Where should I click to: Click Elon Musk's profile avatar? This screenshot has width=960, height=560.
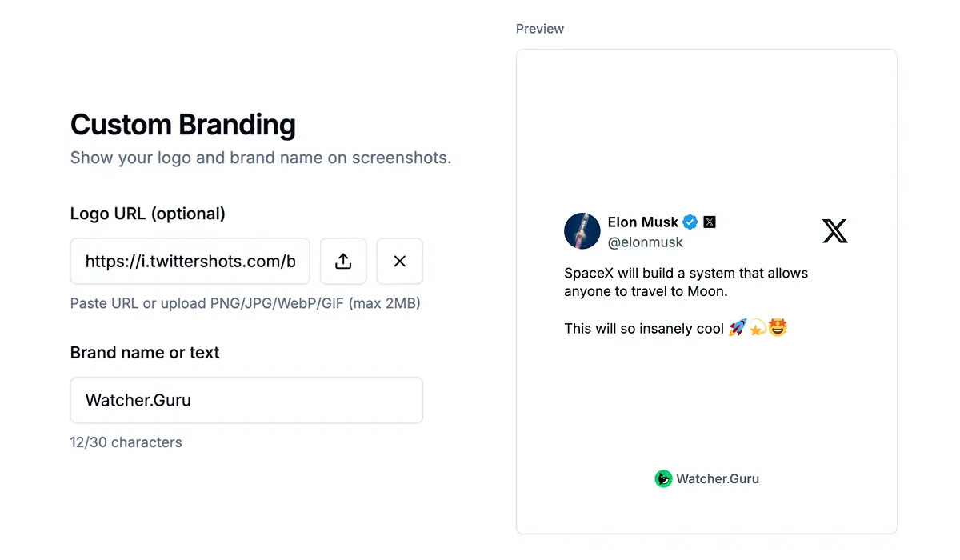(x=582, y=231)
